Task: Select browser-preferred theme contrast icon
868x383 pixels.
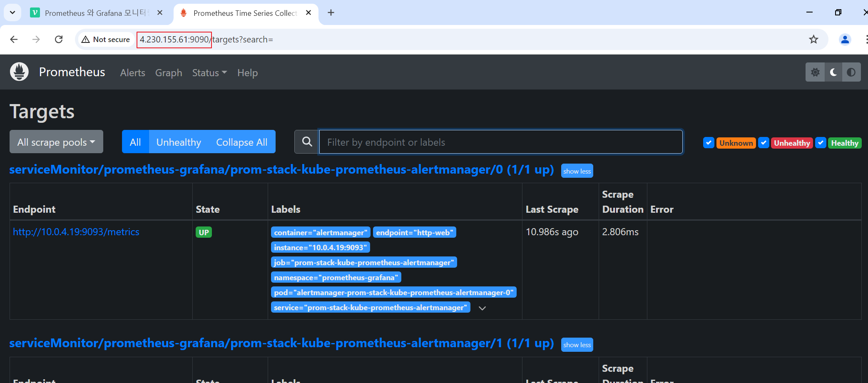Action: click(x=851, y=72)
